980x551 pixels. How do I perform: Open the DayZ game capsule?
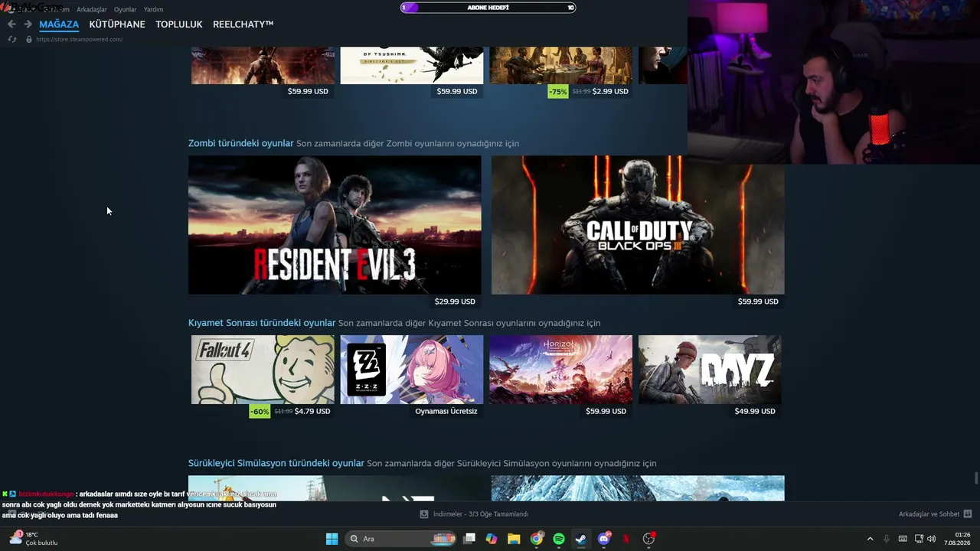(x=710, y=370)
